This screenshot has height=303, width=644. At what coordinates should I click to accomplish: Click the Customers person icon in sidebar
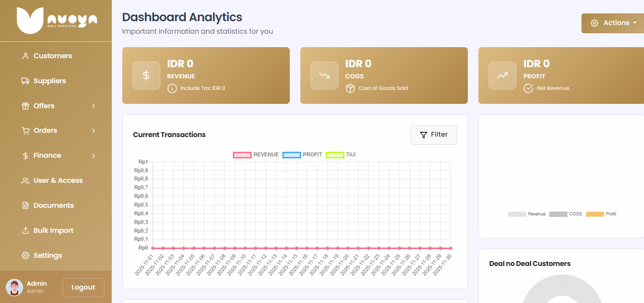pyautogui.click(x=26, y=56)
